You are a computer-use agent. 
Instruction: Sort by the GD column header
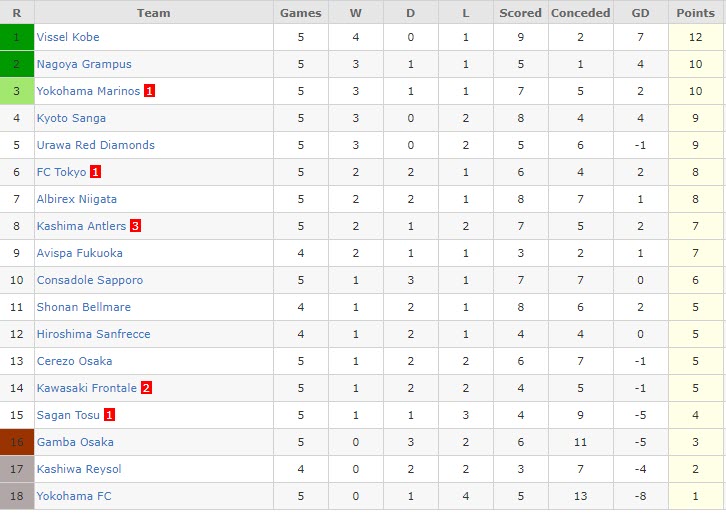coord(640,13)
